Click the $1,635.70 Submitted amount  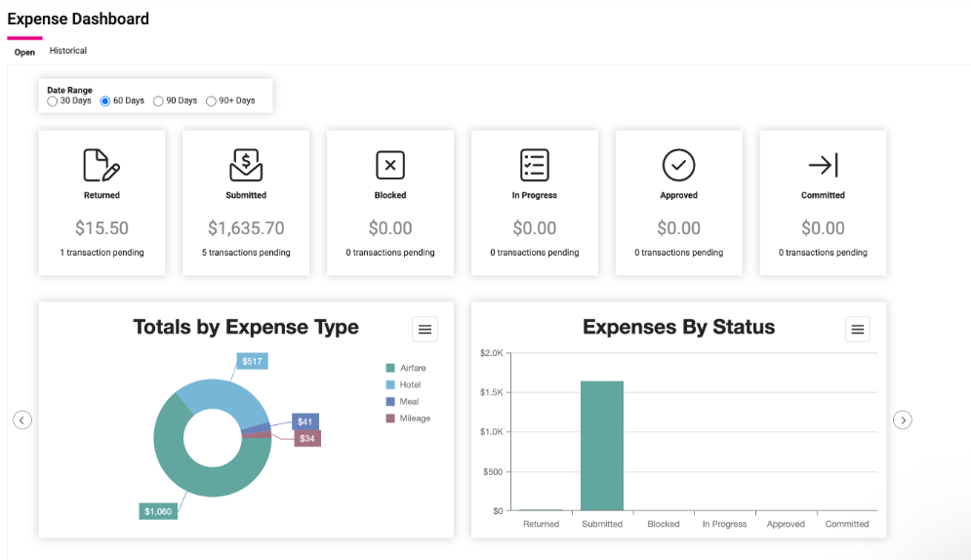pos(246,228)
